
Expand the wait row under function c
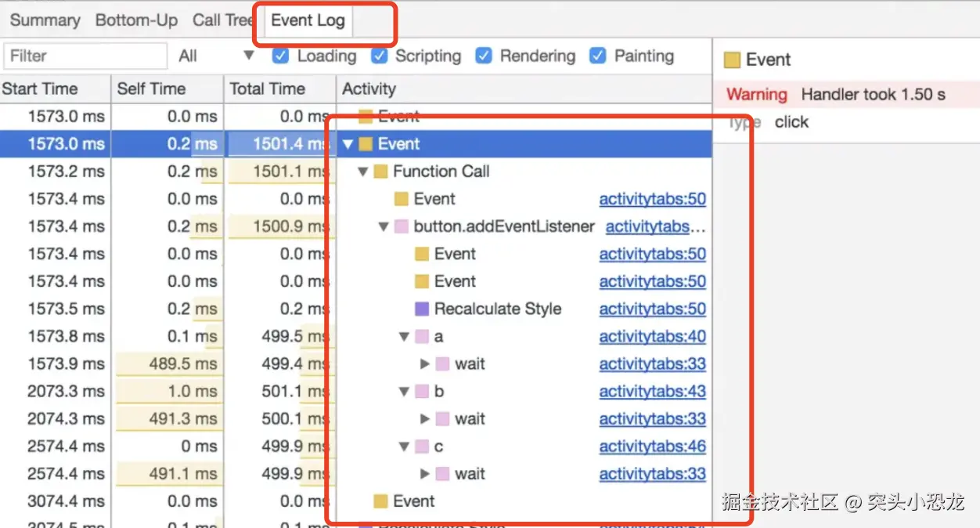(425, 474)
